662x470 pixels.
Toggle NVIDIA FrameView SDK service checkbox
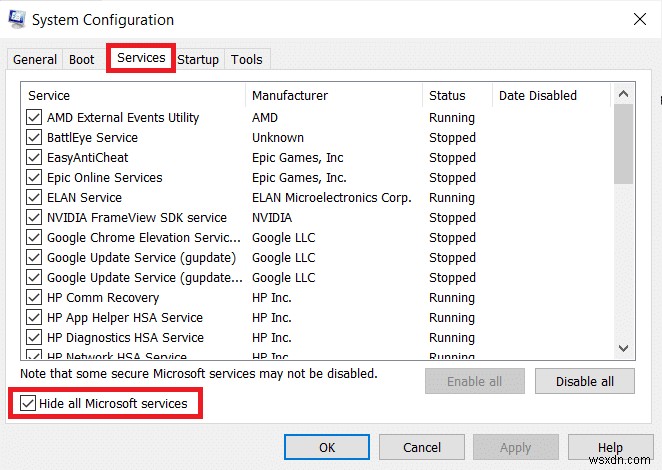35,218
